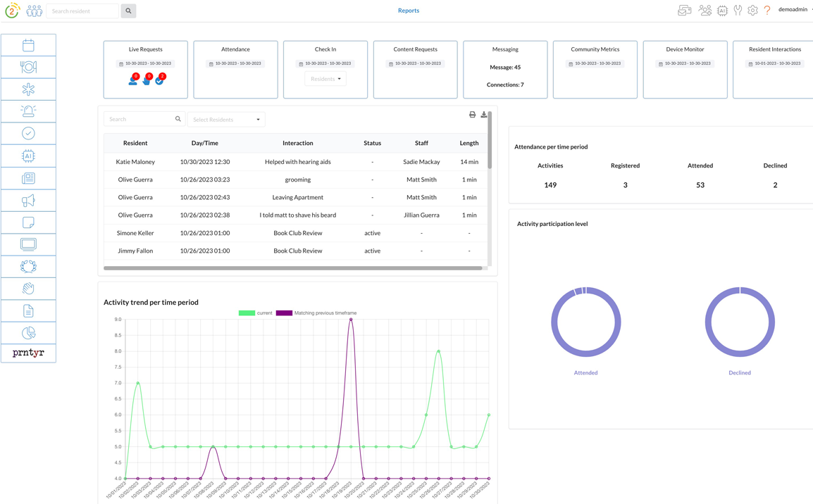Image resolution: width=813 pixels, height=504 pixels.
Task: Open the help question mark icon
Action: coord(767,11)
